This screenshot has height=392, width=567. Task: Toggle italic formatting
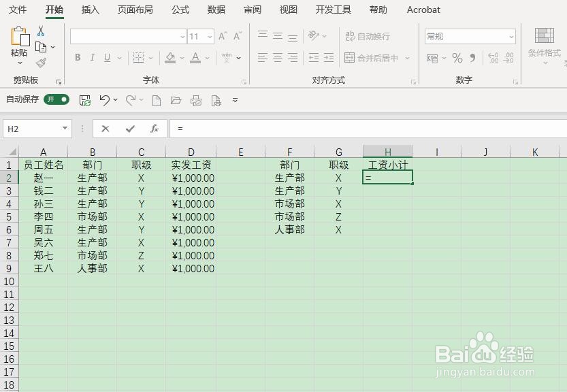click(92, 57)
